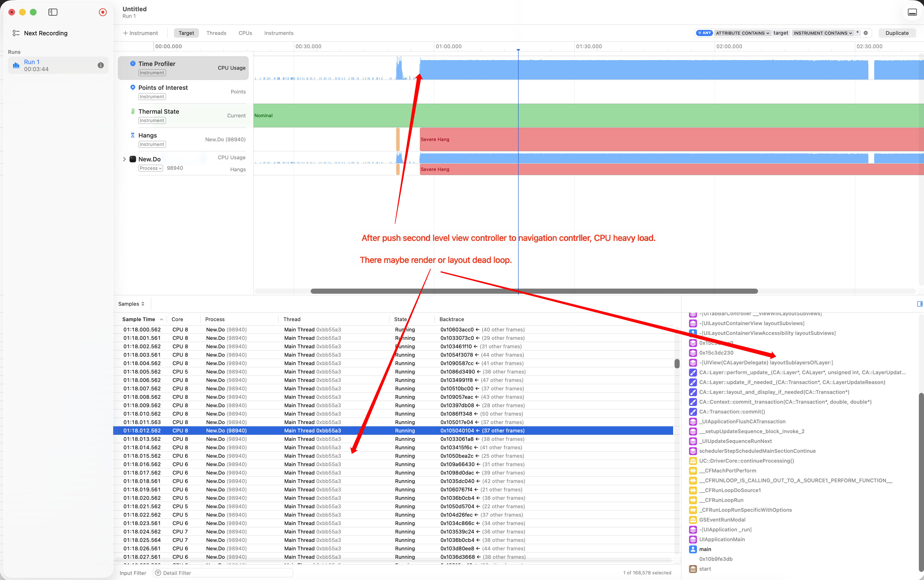Click the Thermal State thermometer icon

[x=132, y=111]
